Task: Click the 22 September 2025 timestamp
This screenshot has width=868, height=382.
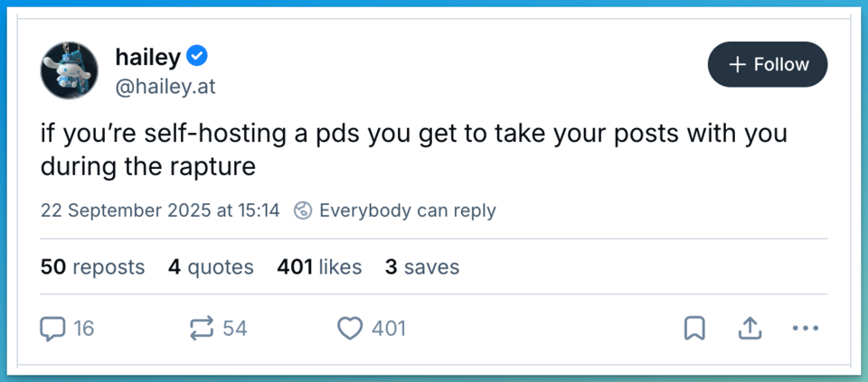Action: pos(160,211)
